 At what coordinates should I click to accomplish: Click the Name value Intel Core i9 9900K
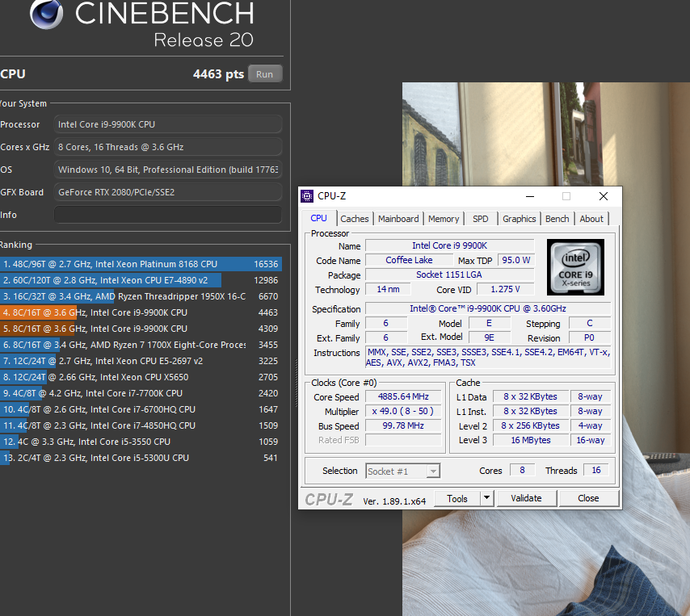(450, 245)
